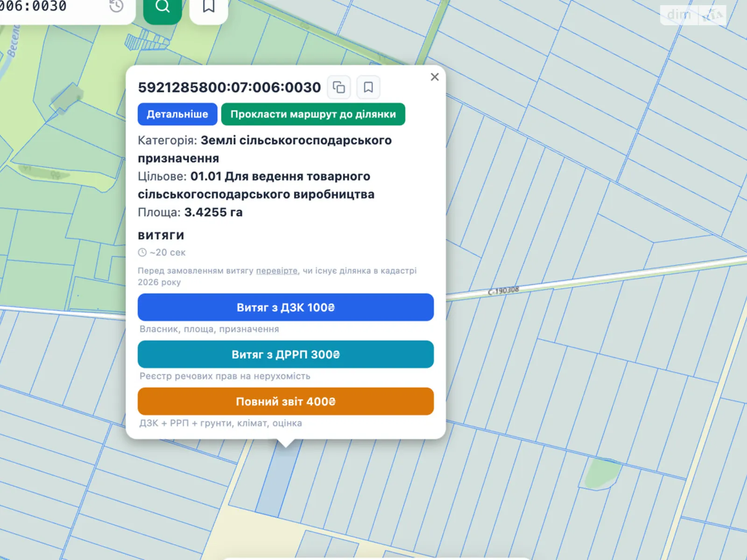Image resolution: width=747 pixels, height=560 pixels.
Task: Open the Детальніше details button
Action: click(177, 114)
